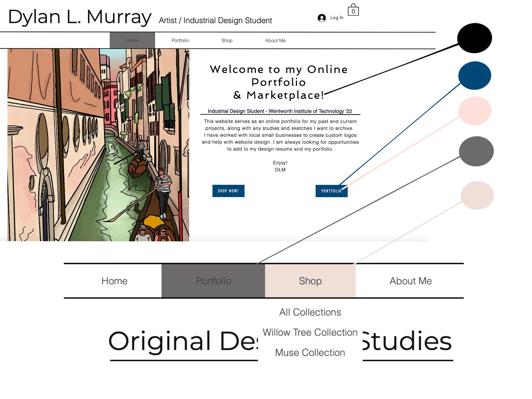Click the 'DLM' signature text
Viewport: 532px width, 399px height.
pyautogui.click(x=280, y=170)
